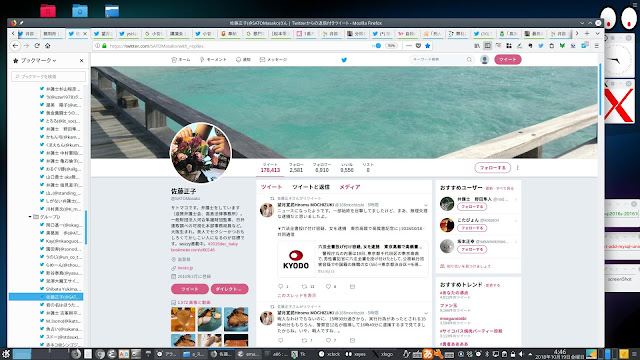This screenshot has width=640, height=360.
Task: Click the page vertical scrollbar
Action: point(600,90)
